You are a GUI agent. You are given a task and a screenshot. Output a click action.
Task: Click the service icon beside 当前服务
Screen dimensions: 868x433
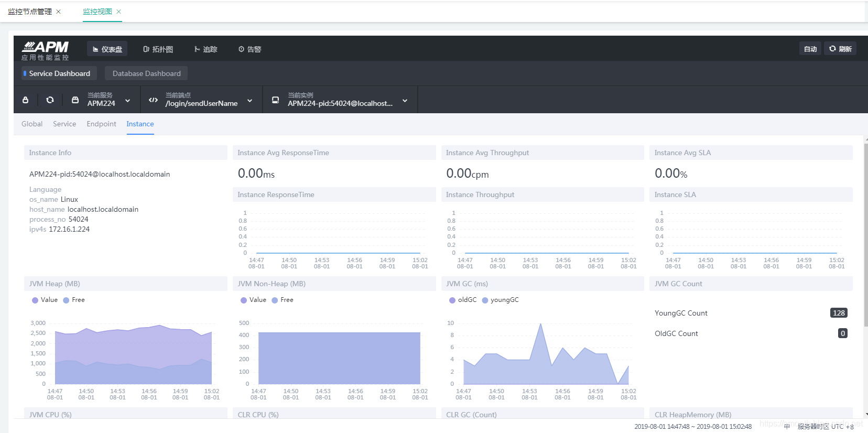[75, 100]
